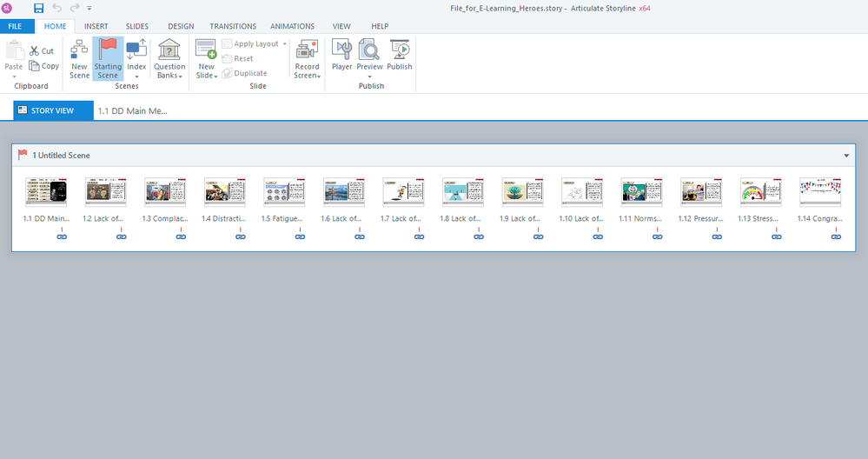Viewport: 868px width, 459px height.
Task: Click the link icon under slide 1.11
Action: coord(658,236)
